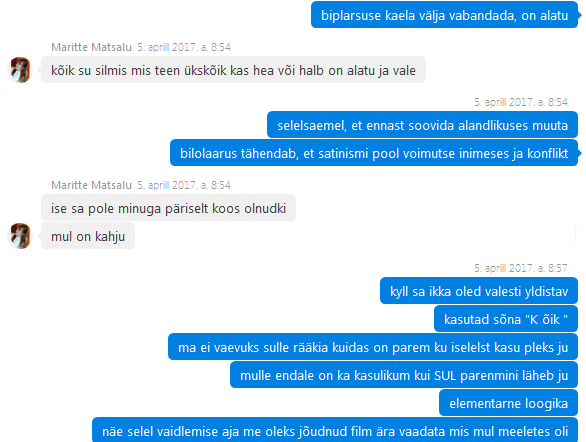586x442 pixels.
Task: Click the 'kasutad sõna "K õik"' bubble
Action: click(506, 319)
